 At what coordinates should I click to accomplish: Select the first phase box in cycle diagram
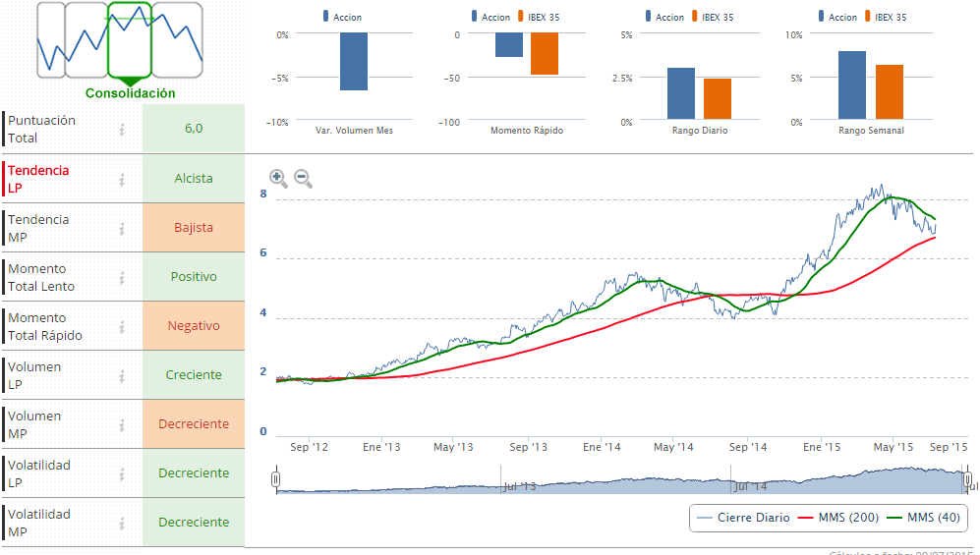click(x=51, y=40)
